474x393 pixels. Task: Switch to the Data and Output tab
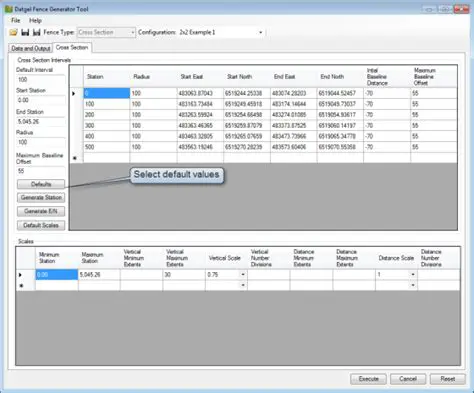pos(31,48)
